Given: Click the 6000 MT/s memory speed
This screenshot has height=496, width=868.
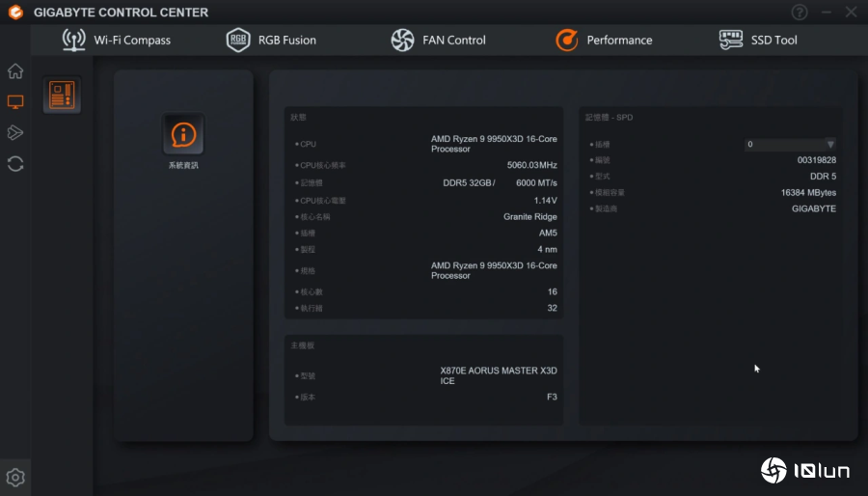Looking at the screenshot, I should (536, 182).
